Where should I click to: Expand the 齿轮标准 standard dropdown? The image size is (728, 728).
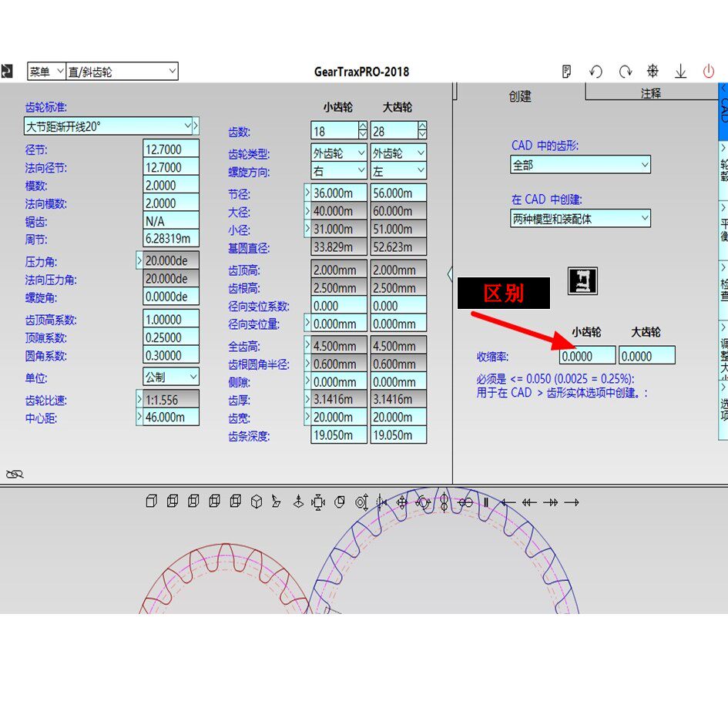(187, 125)
